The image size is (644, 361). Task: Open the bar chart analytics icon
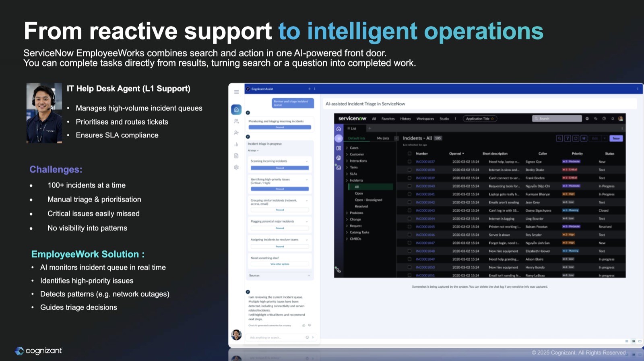[236, 144]
